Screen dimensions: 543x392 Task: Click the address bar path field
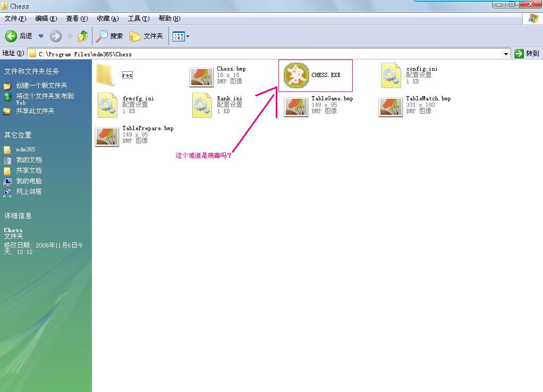coord(265,54)
